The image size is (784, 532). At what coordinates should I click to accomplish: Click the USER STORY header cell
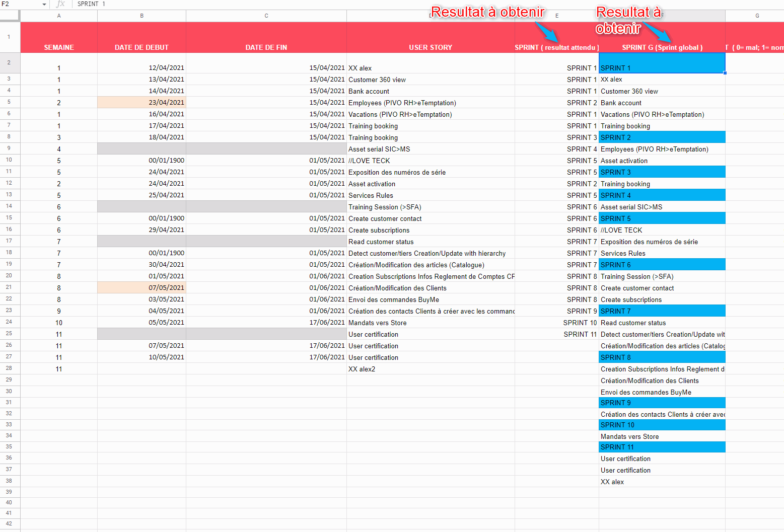(x=431, y=38)
